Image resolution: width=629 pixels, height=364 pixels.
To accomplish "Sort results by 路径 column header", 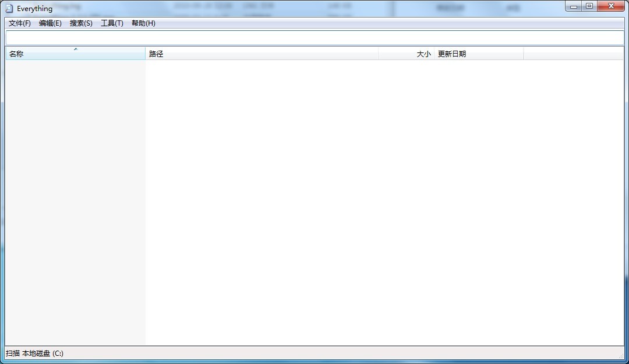I will click(x=262, y=54).
